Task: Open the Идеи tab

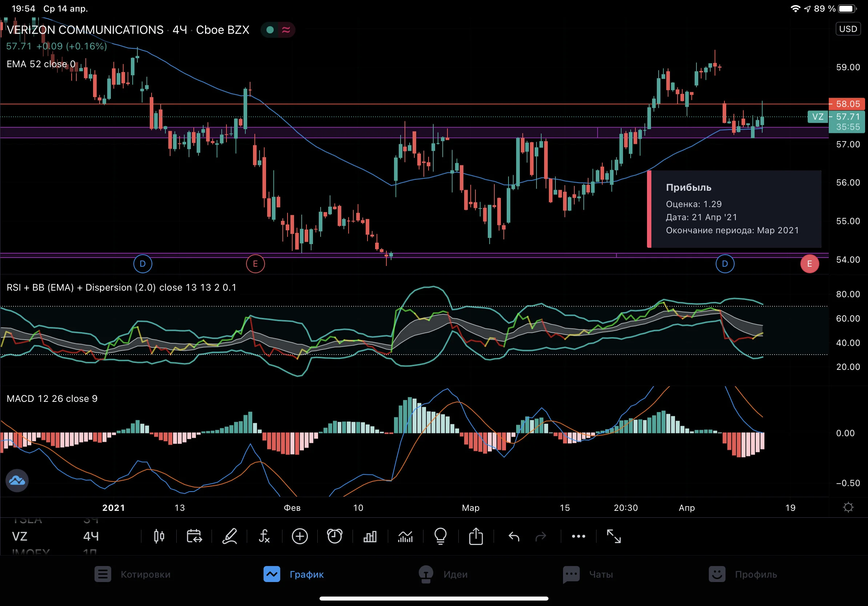Action: click(x=443, y=574)
